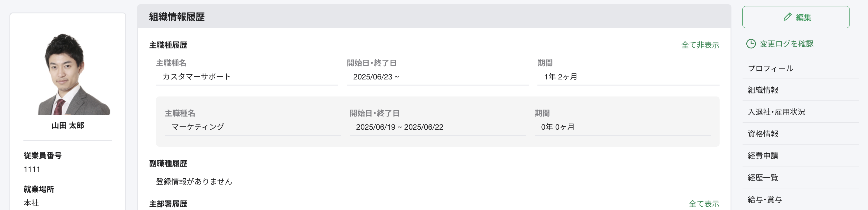Click the 組織情報履歴 panel header

434,16
